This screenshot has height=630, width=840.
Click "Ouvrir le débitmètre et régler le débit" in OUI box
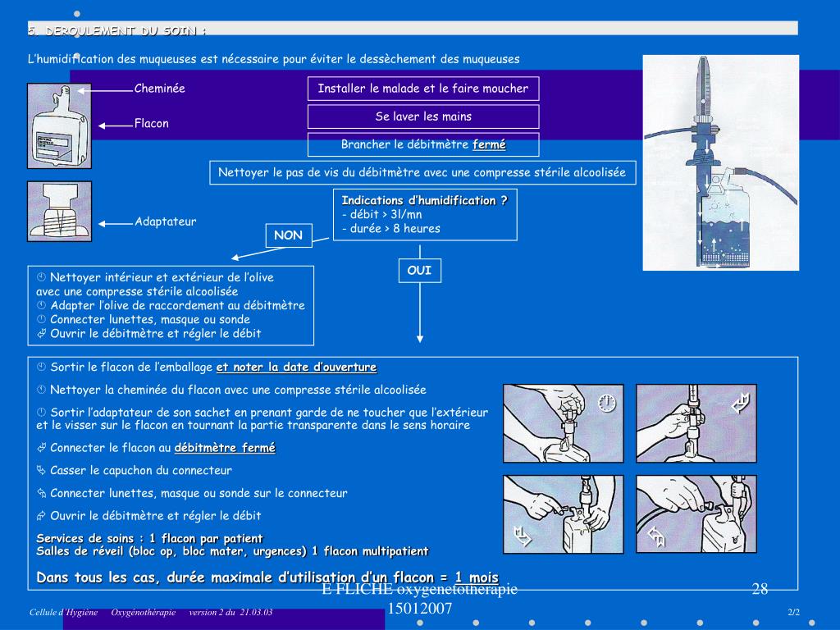click(x=155, y=515)
